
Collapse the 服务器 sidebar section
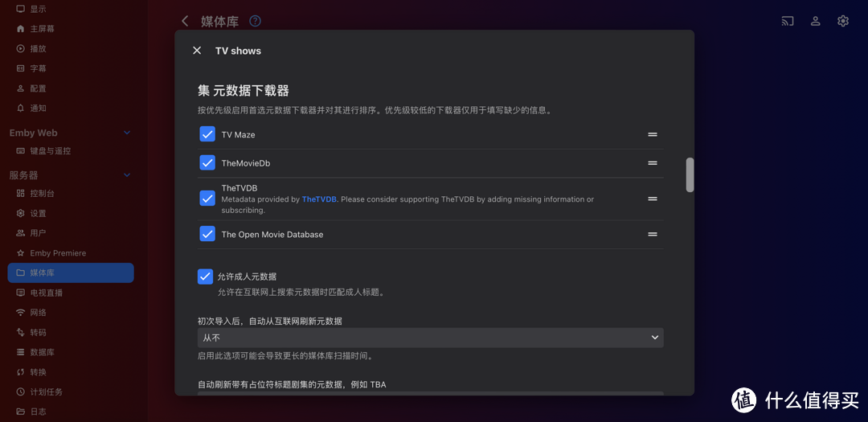[x=127, y=175]
